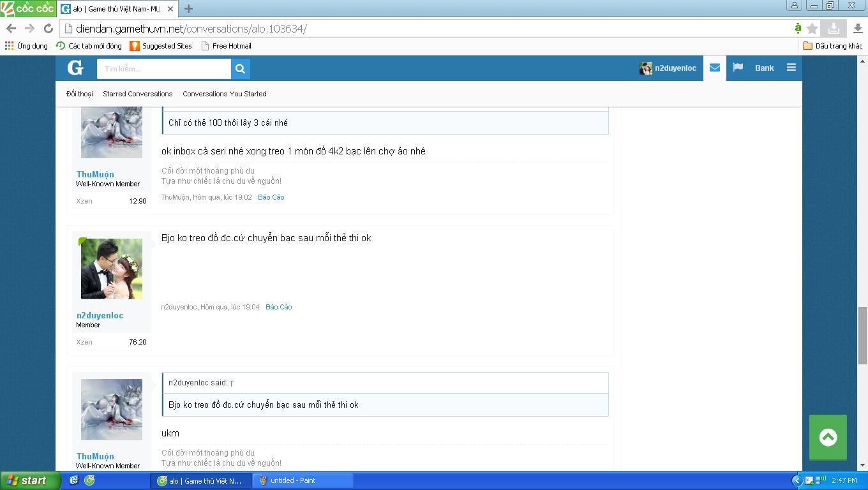The width and height of the screenshot is (868, 490).
Task: Open Suggested Sites bookmark
Action: click(161, 46)
